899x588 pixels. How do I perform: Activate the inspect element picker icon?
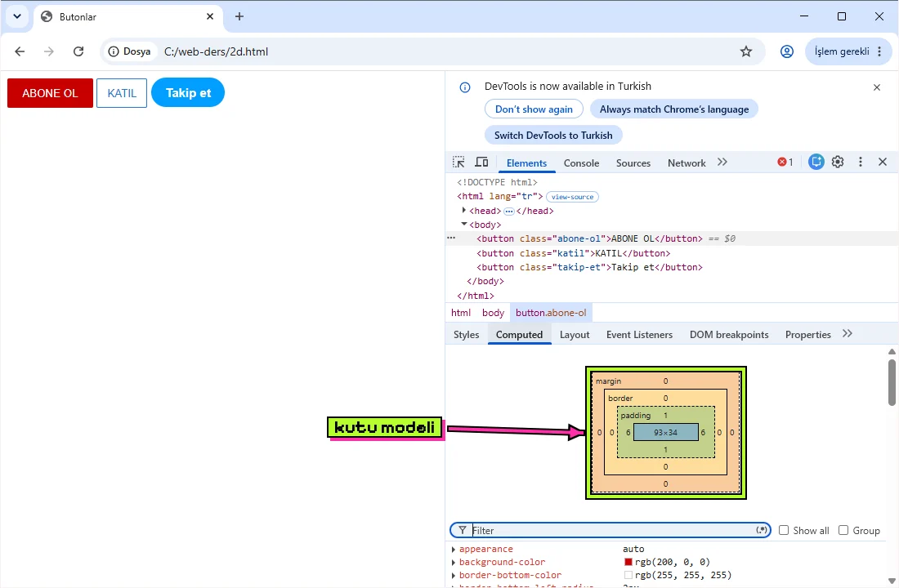click(x=458, y=163)
